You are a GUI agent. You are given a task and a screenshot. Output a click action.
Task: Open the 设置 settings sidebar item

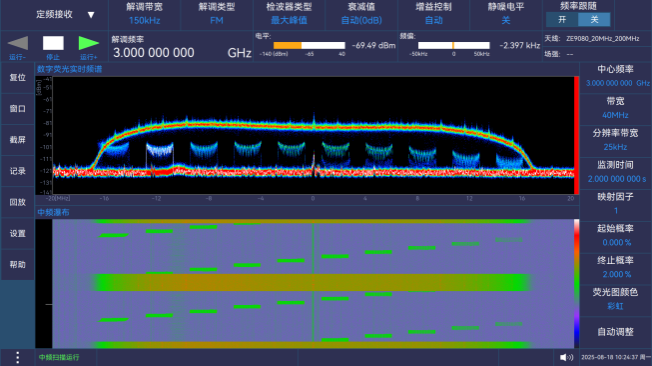pyautogui.click(x=17, y=234)
